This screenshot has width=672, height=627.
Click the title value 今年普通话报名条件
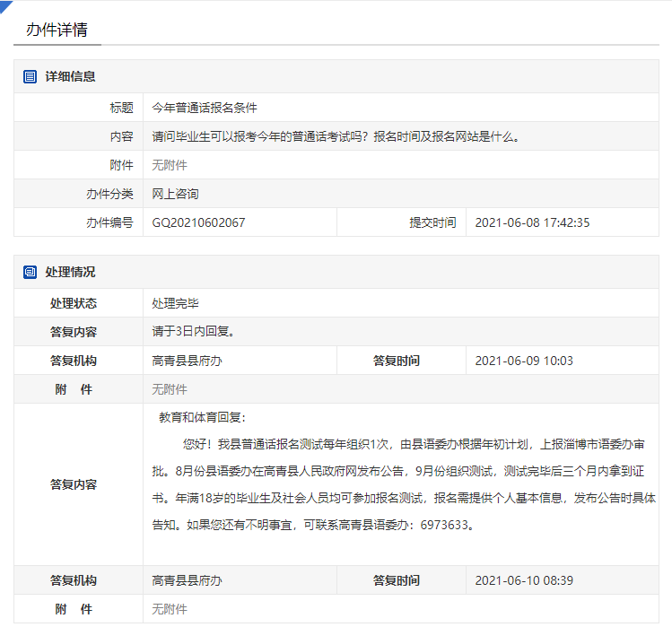(x=205, y=108)
